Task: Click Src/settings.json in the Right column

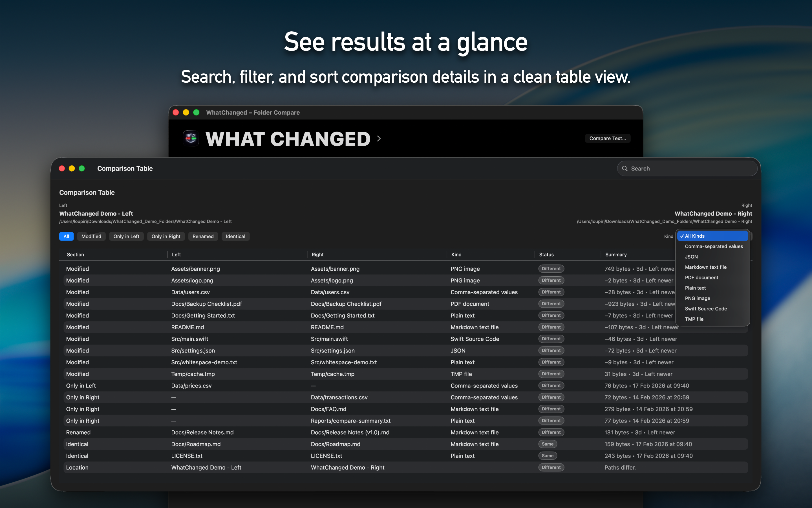Action: 332,351
